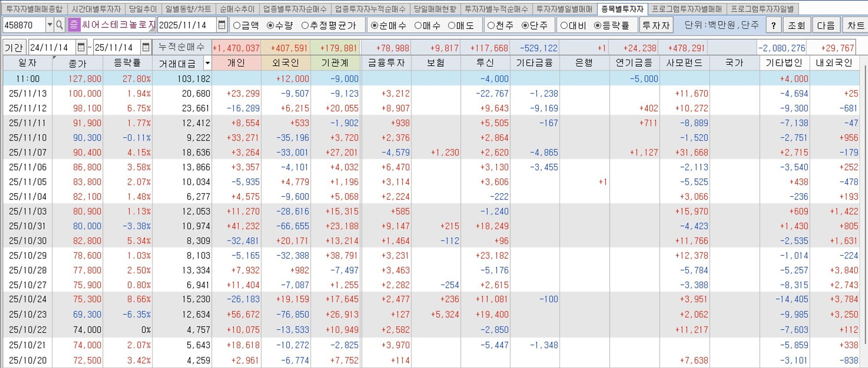This screenshot has width=868, height=368.
Task: Click the 내외국인 column header
Action: pyautogui.click(x=834, y=63)
